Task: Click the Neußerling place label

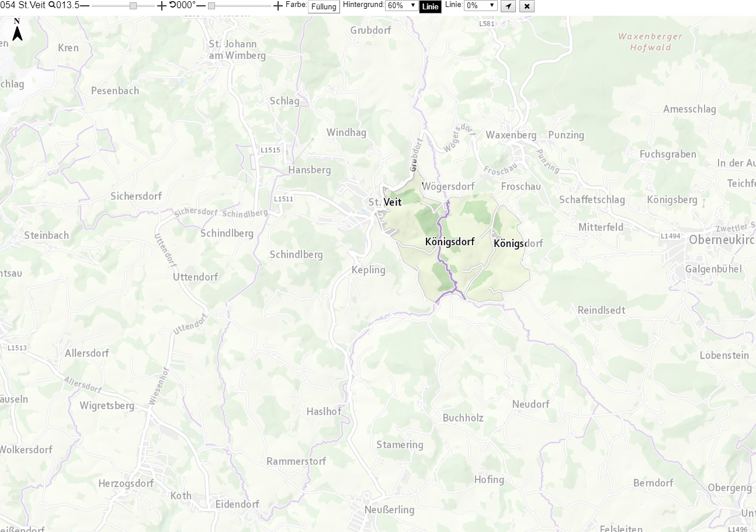Action: coord(389,510)
